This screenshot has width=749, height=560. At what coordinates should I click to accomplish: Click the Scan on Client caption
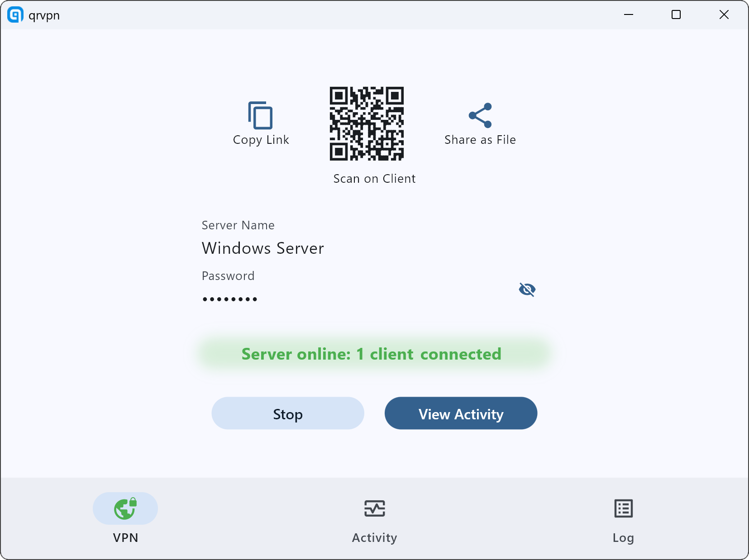pos(374,179)
